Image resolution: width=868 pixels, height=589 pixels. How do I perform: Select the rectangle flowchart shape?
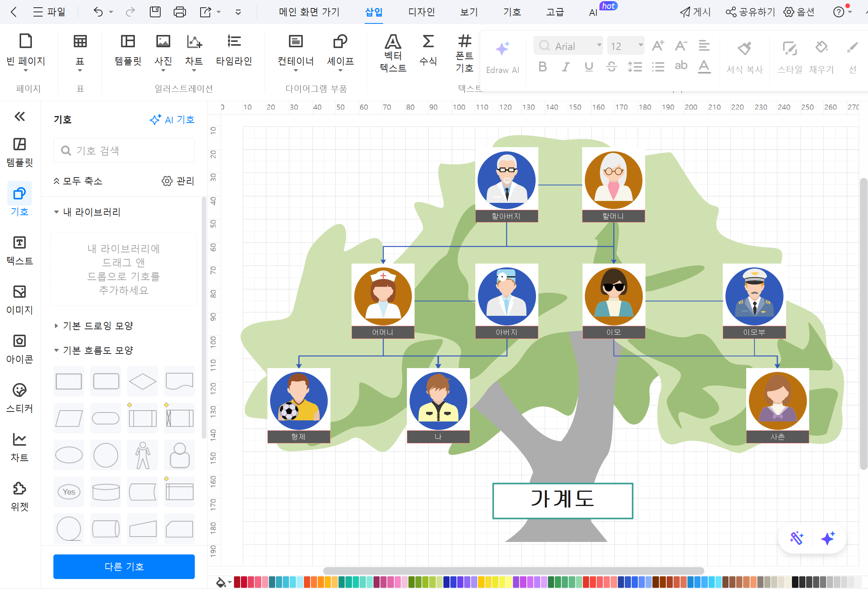69,381
